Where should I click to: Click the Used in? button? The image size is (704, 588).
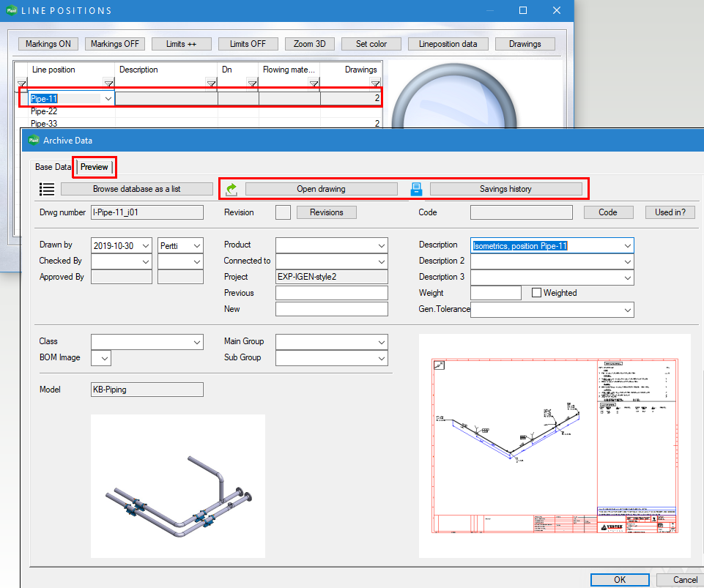click(x=670, y=212)
